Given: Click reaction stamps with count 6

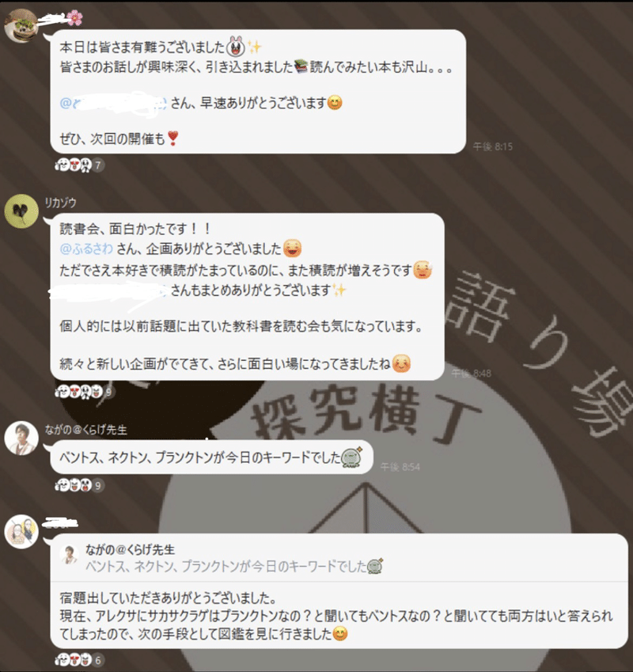Looking at the screenshot, I should click(x=80, y=660).
